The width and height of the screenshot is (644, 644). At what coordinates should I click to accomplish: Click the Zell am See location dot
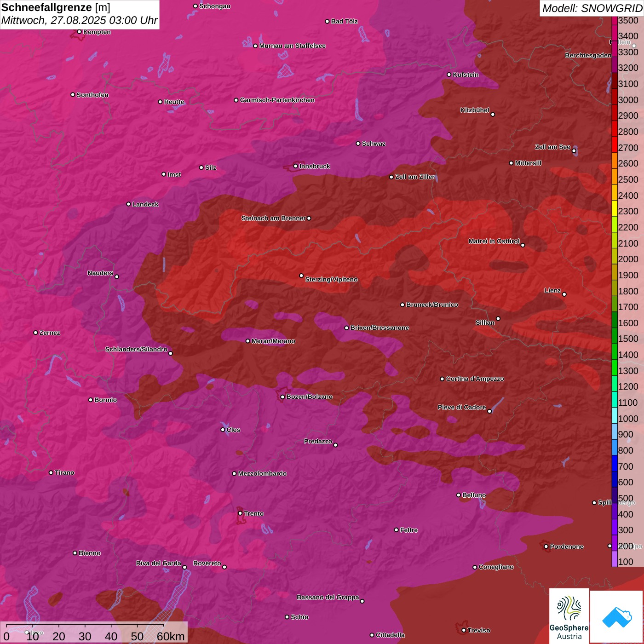[574, 151]
